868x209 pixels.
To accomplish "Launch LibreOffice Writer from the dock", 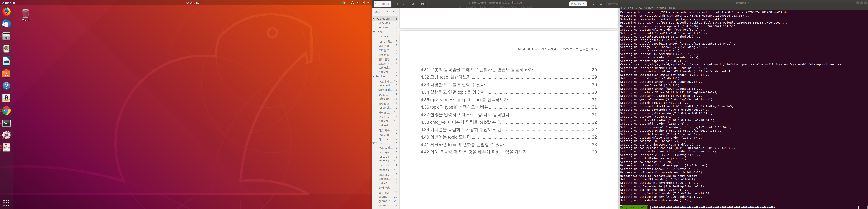I will pyautogui.click(x=6, y=61).
